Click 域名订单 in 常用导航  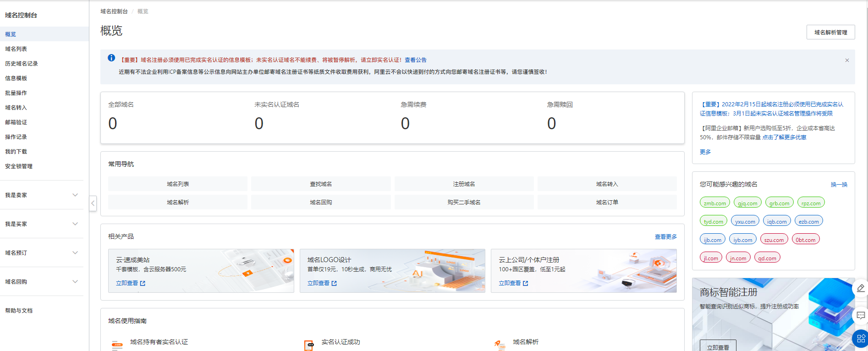tap(607, 203)
